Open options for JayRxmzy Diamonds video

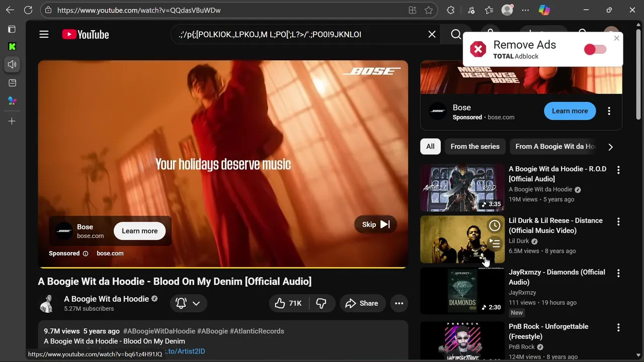tap(618, 274)
